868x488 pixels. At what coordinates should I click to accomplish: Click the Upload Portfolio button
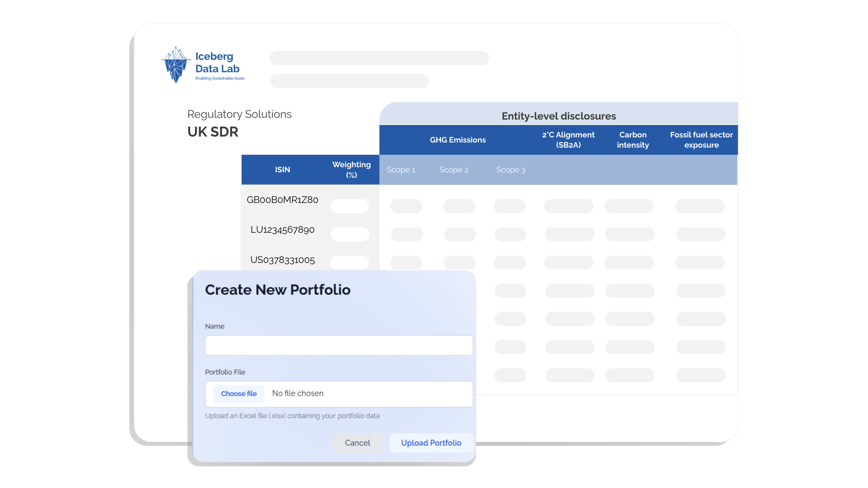pos(431,443)
